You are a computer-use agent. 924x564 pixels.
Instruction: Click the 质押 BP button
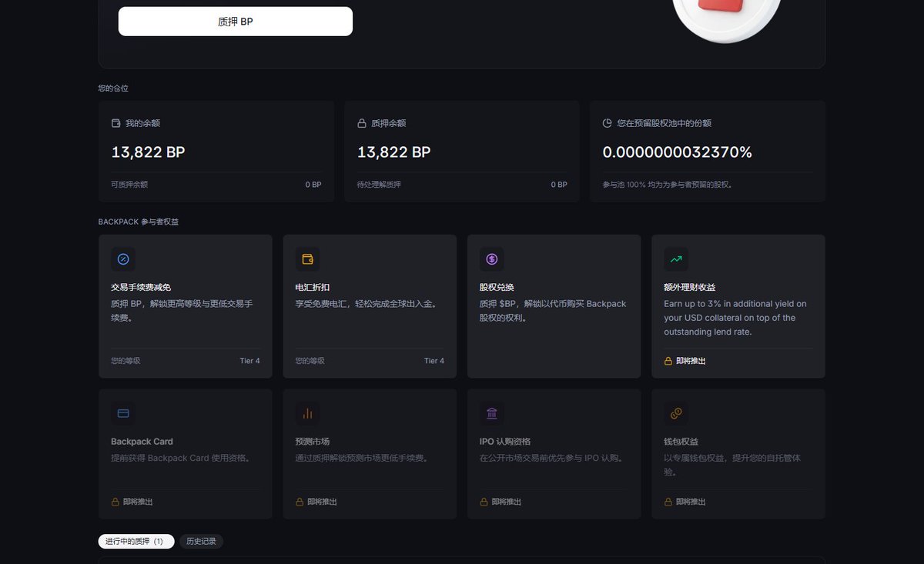(236, 22)
